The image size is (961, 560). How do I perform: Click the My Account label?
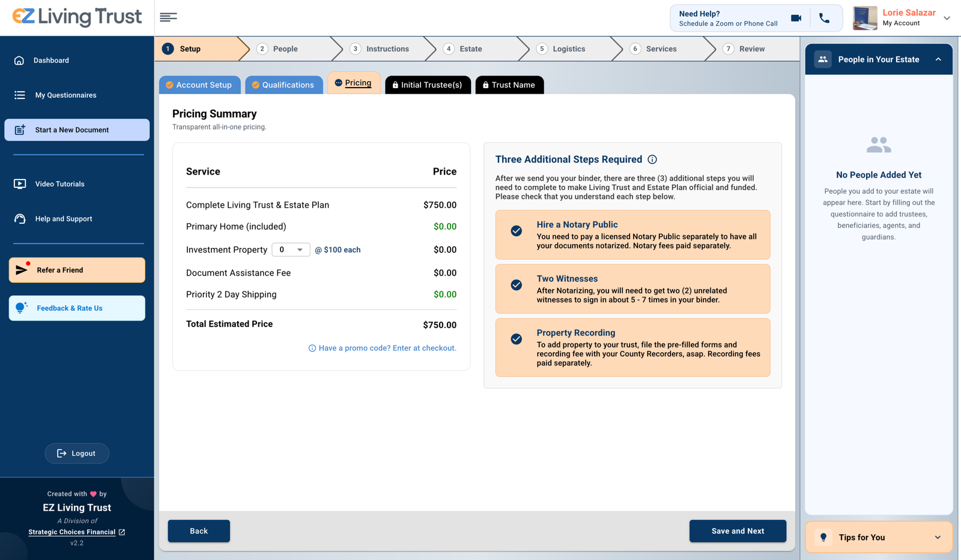click(901, 23)
